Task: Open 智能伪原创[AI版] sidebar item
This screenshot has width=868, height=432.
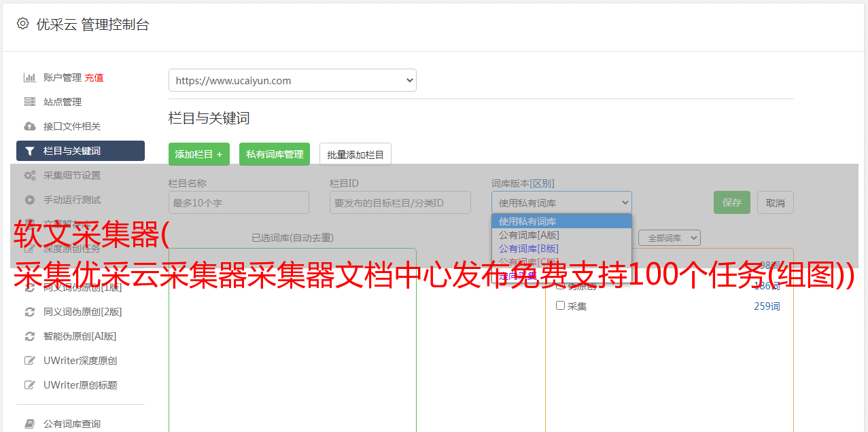Action: tap(80, 336)
